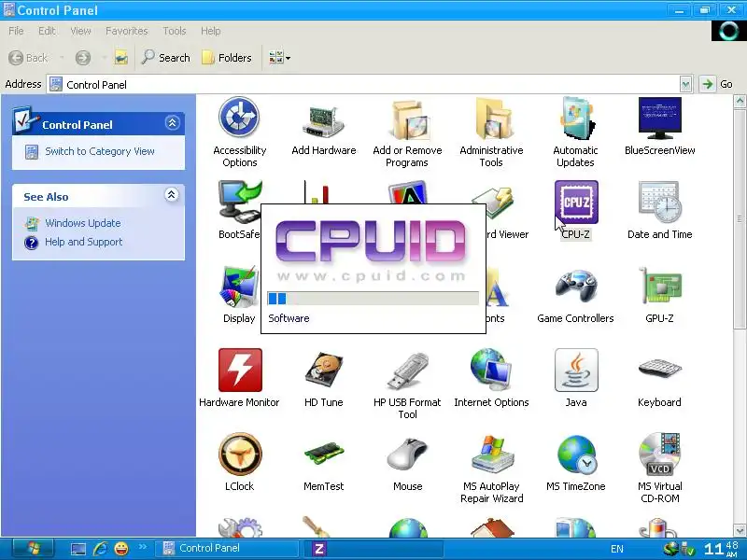Click the CPUID loading progress bar
Image resolution: width=747 pixels, height=560 pixels.
coord(373,298)
